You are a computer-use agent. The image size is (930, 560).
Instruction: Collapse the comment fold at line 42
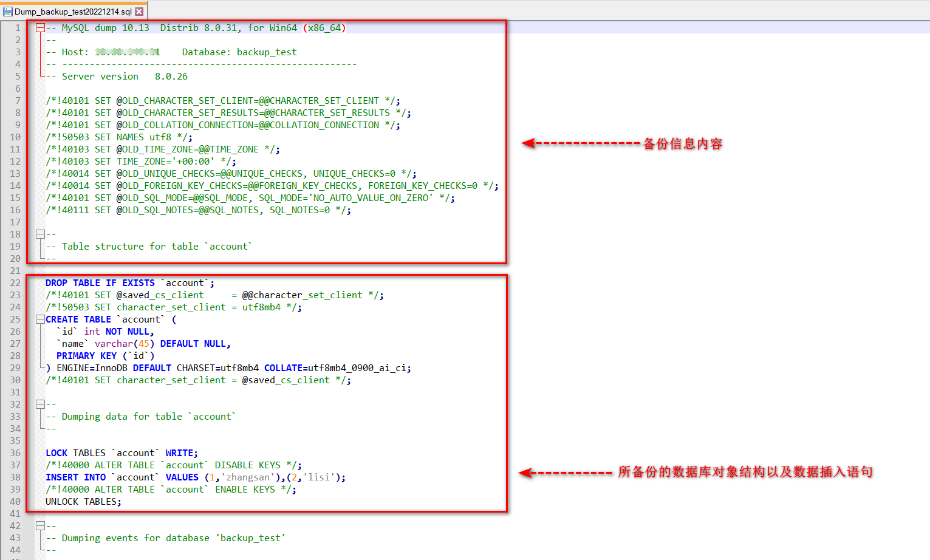(x=40, y=525)
